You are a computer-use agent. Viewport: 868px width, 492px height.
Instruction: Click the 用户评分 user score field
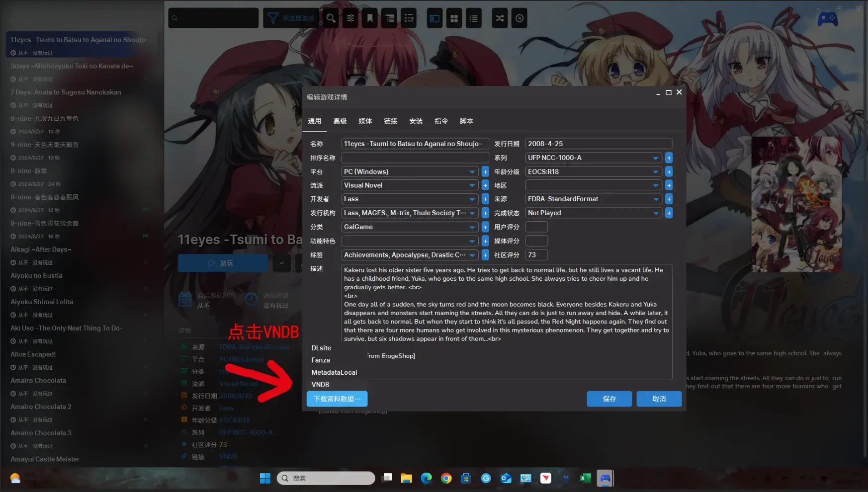click(537, 227)
